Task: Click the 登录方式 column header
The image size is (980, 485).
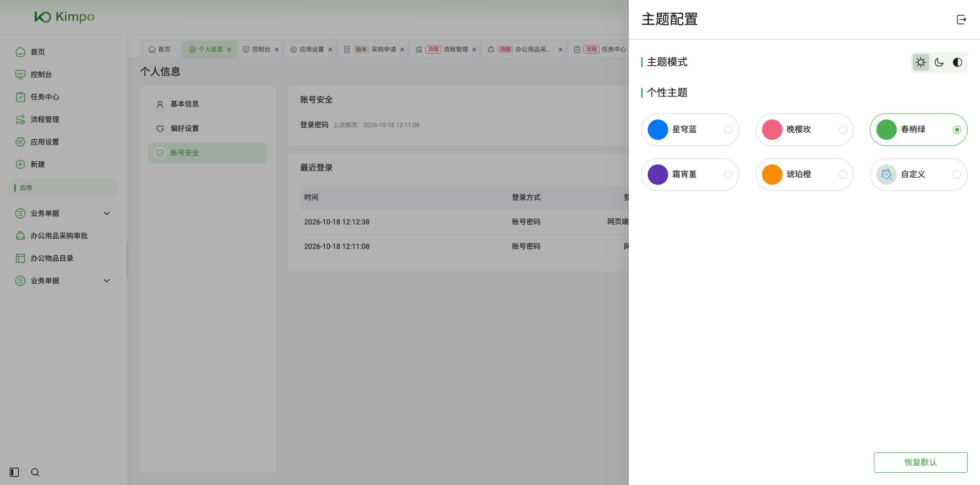Action: [x=526, y=198]
